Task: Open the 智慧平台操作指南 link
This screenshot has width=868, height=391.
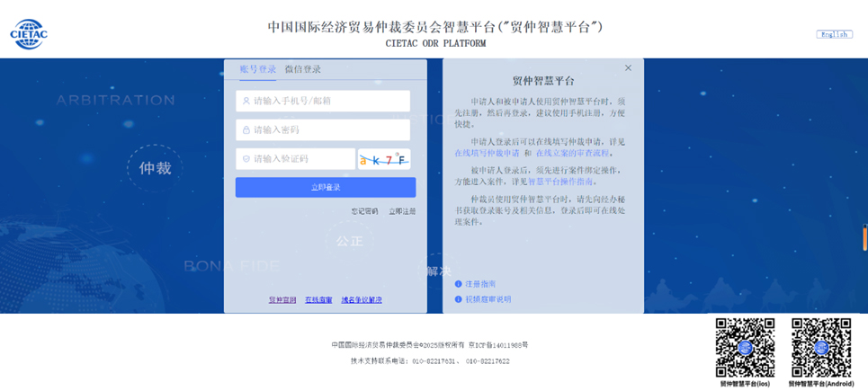Action: click(x=560, y=182)
